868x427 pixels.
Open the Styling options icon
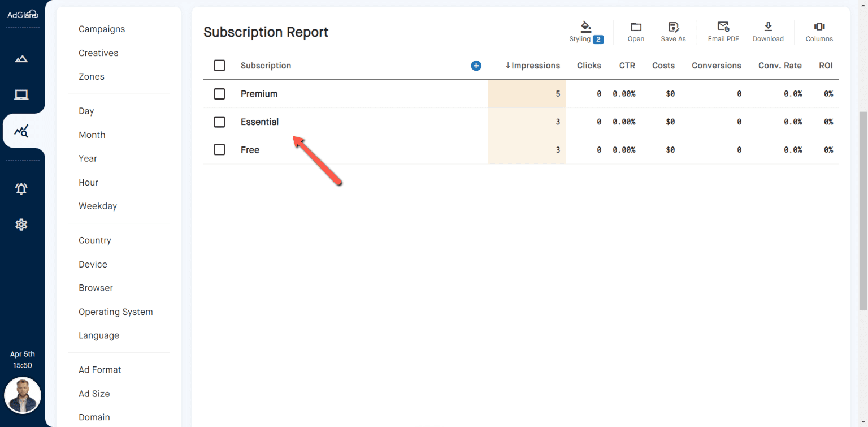pos(585,27)
